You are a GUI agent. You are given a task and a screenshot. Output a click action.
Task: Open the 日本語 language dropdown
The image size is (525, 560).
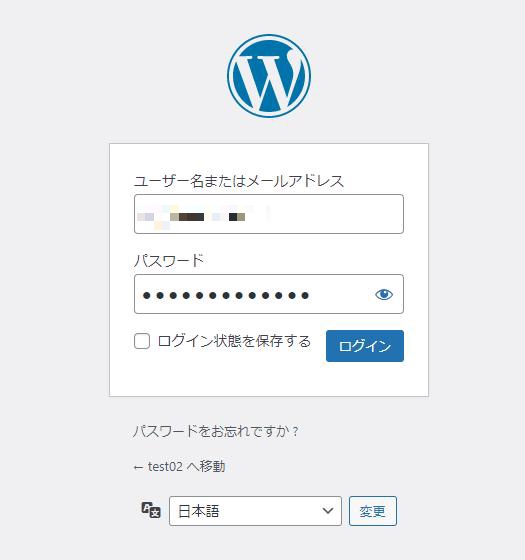click(255, 511)
